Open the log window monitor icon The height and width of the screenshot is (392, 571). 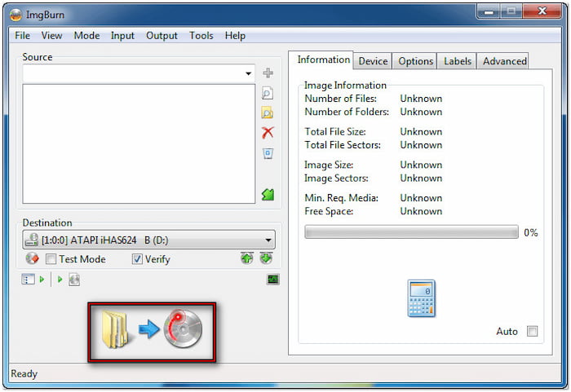[273, 280]
